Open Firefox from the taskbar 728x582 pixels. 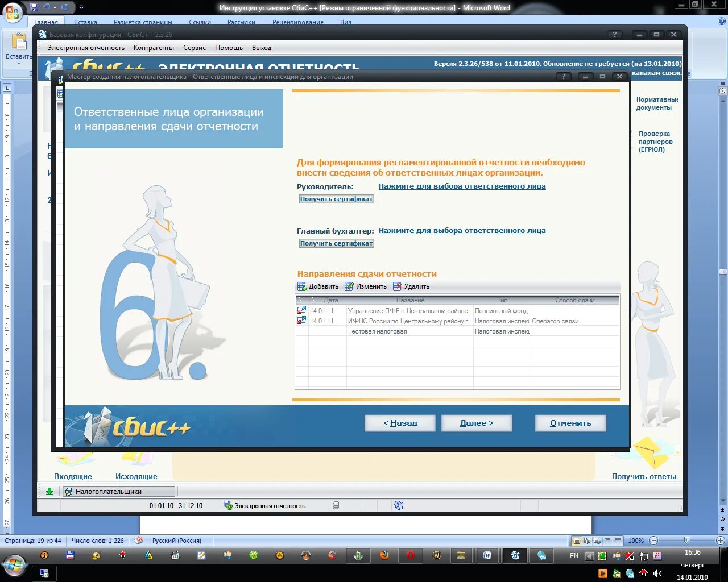pos(384,555)
